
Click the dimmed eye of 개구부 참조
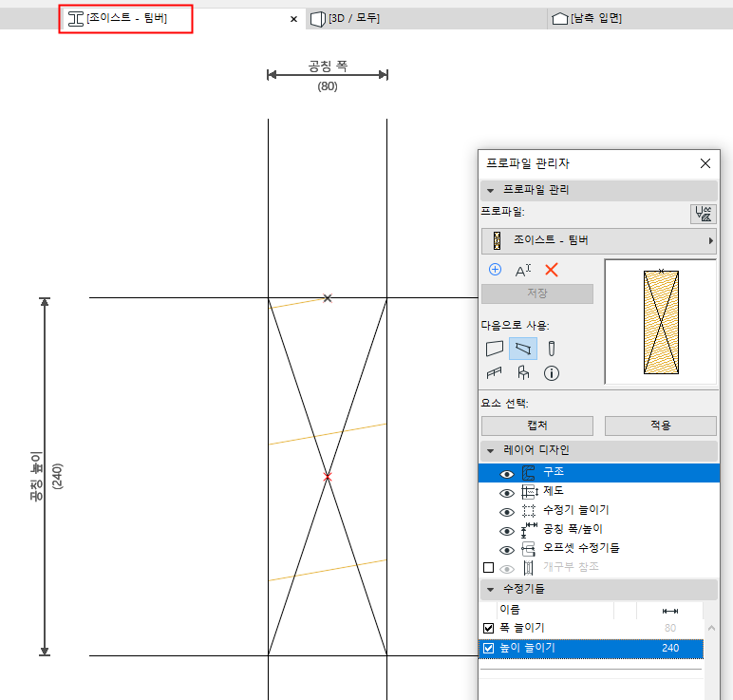(x=507, y=569)
